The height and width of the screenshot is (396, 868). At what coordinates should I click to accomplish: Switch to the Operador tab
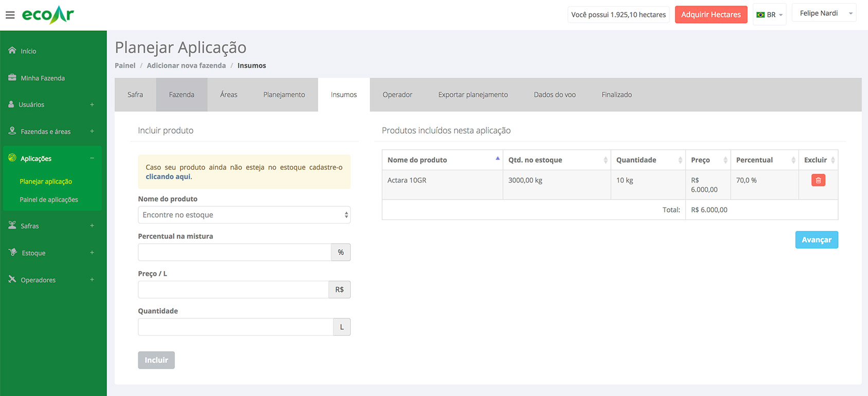397,95
